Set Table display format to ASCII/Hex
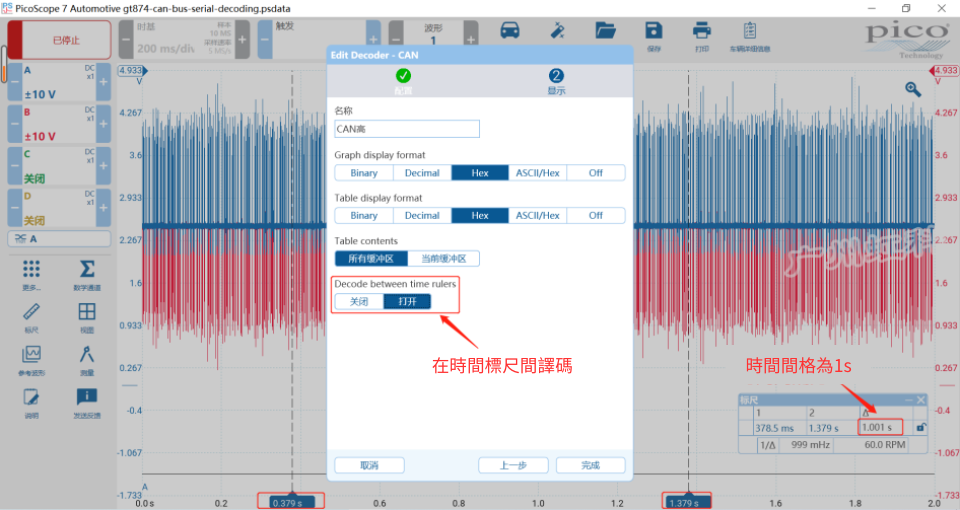 (538, 216)
